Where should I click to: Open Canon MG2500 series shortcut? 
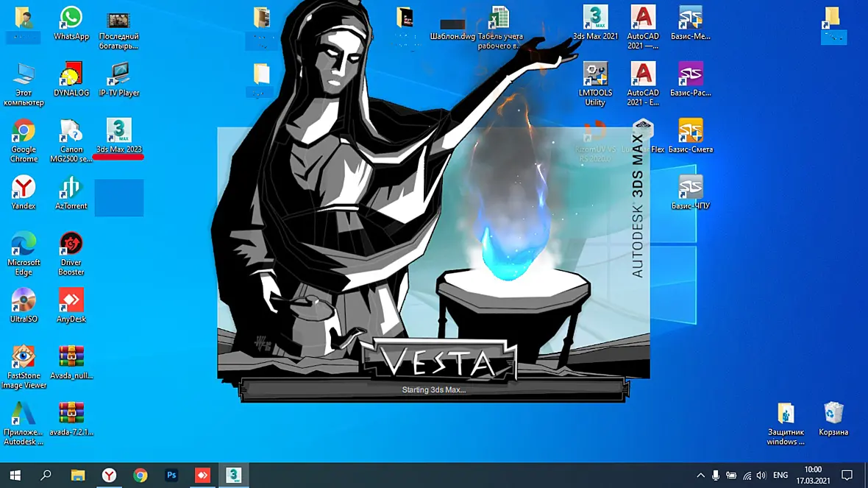(71, 141)
